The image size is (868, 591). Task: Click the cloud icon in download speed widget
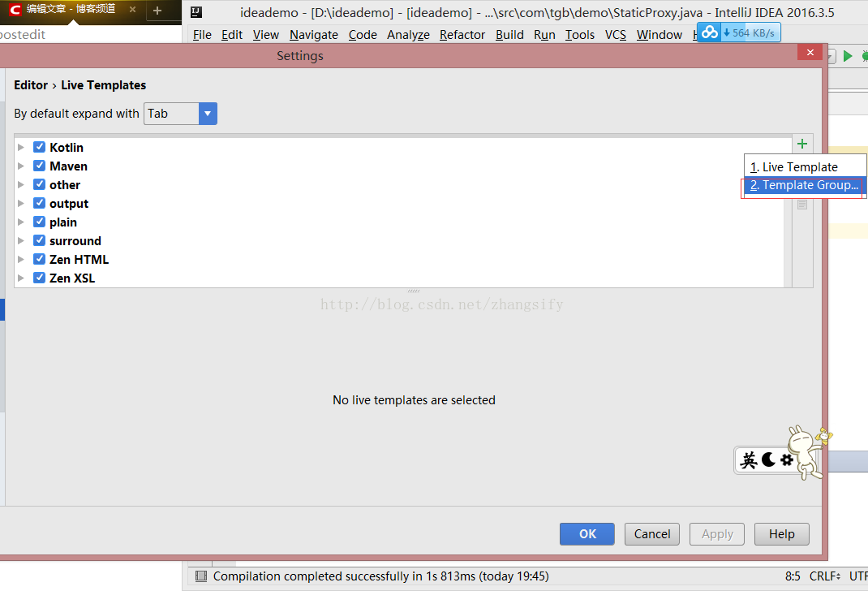coord(709,32)
